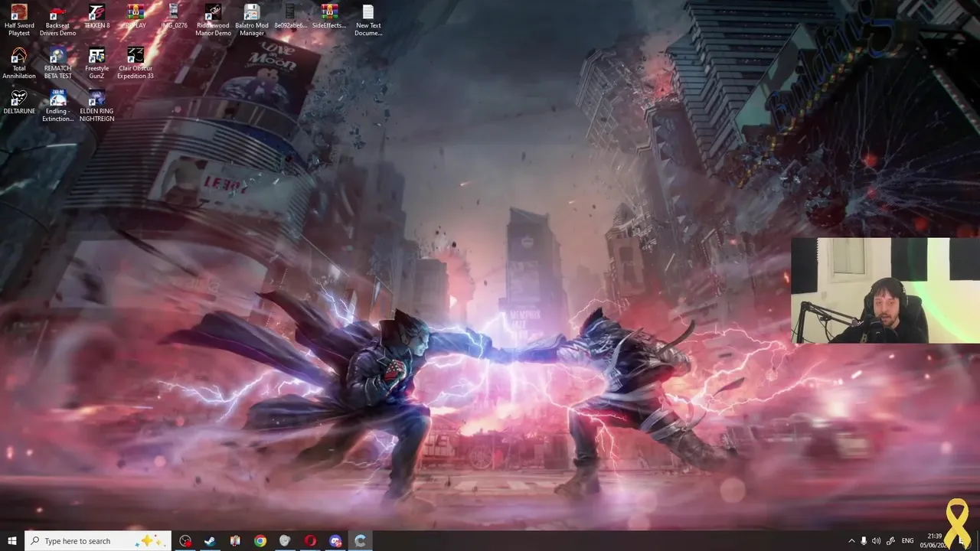Select the IMG_0276 file on desktop
Screen dimensions: 980x551
[x=174, y=17]
